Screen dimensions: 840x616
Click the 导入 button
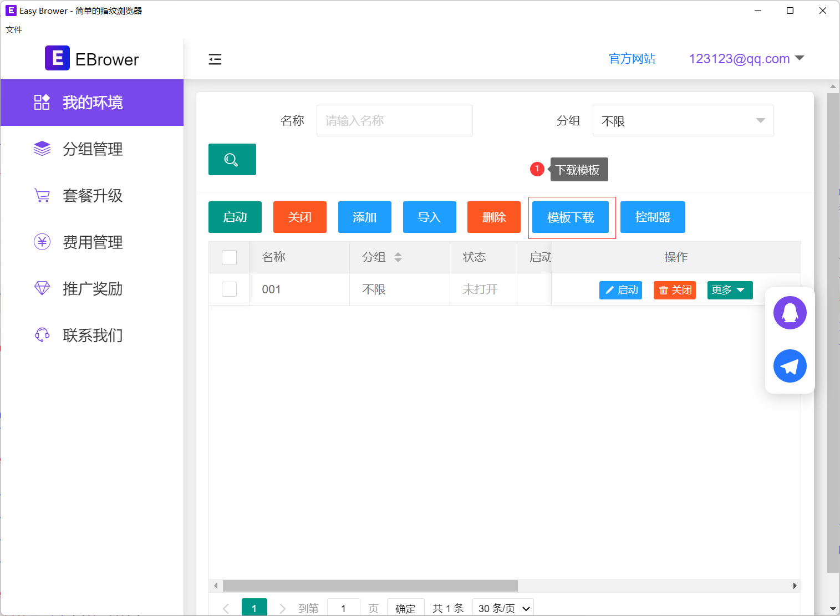point(430,217)
